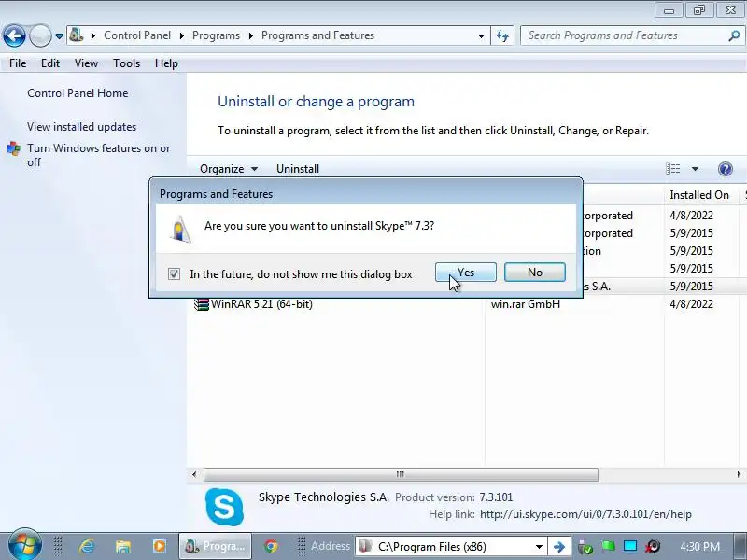
Task: Click the Uninstall toolbar button
Action: [x=298, y=169]
